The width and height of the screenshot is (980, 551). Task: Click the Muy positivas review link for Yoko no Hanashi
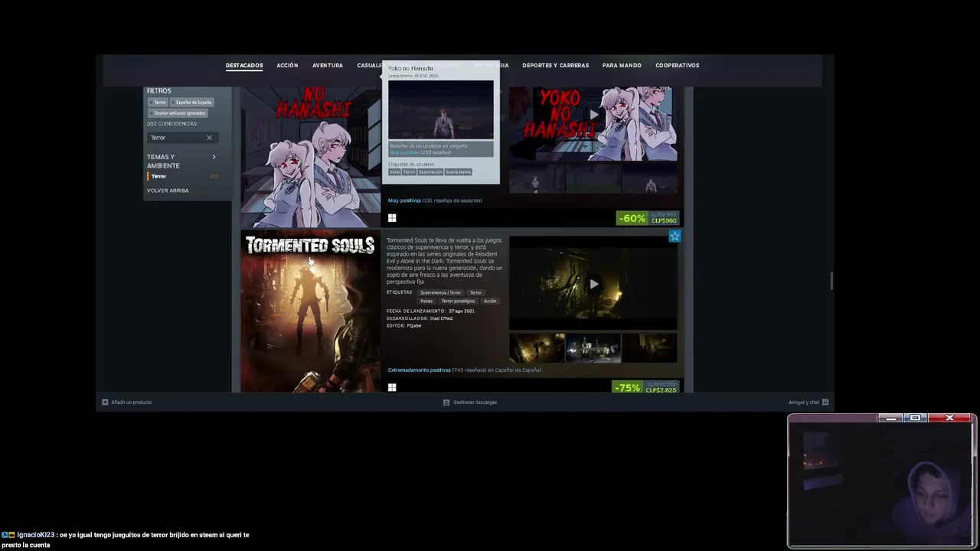coord(404,201)
